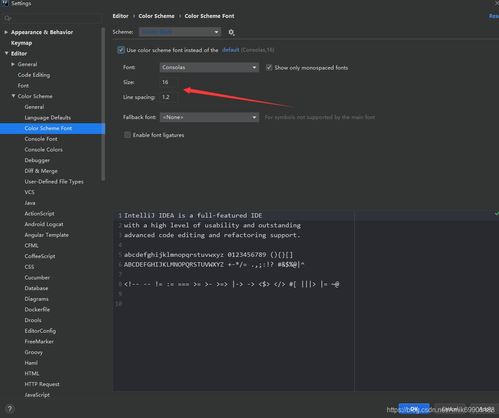Screen dimensions: 499x418
Task: Open the scheme gear settings icon
Action: (x=231, y=32)
